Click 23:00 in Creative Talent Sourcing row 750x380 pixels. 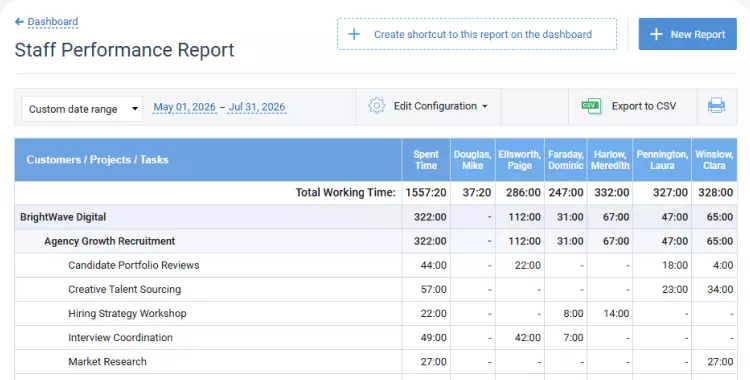click(675, 289)
